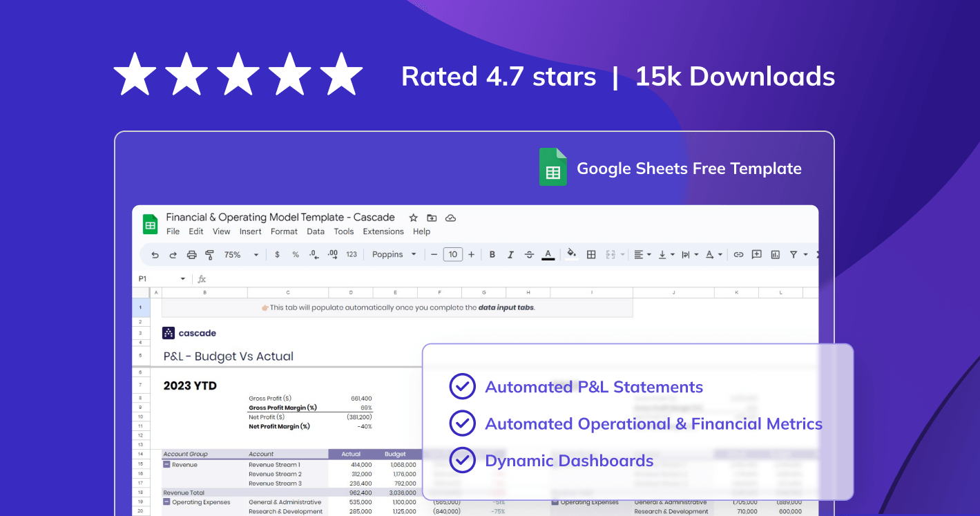Image resolution: width=980 pixels, height=516 pixels.
Task: Apply percent format
Action: 295,254
